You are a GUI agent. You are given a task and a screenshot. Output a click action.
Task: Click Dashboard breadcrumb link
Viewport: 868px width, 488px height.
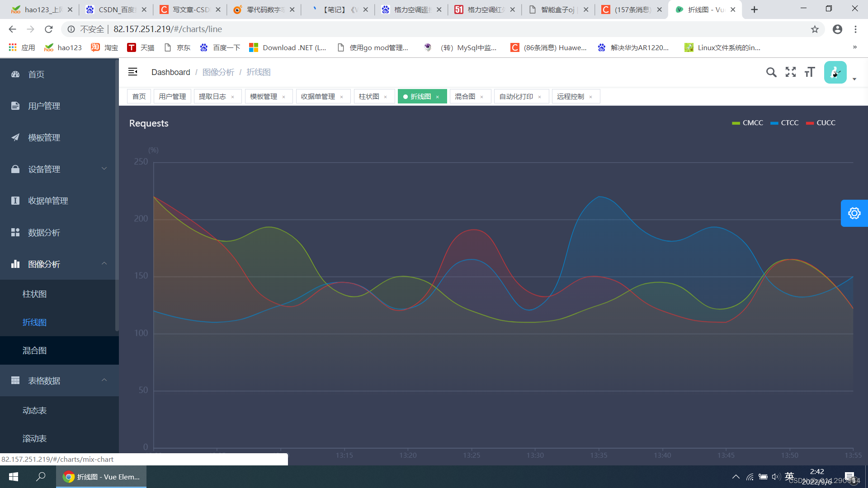coord(170,72)
